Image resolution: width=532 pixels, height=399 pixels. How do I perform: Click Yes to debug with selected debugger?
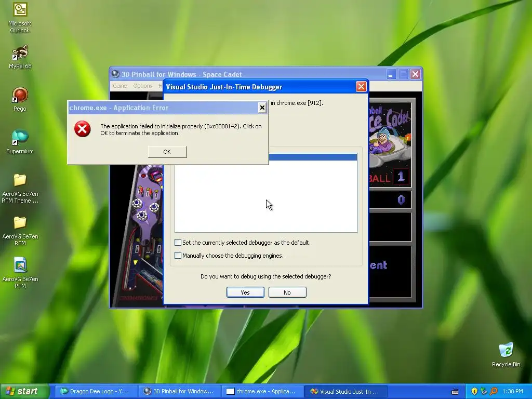(x=245, y=292)
